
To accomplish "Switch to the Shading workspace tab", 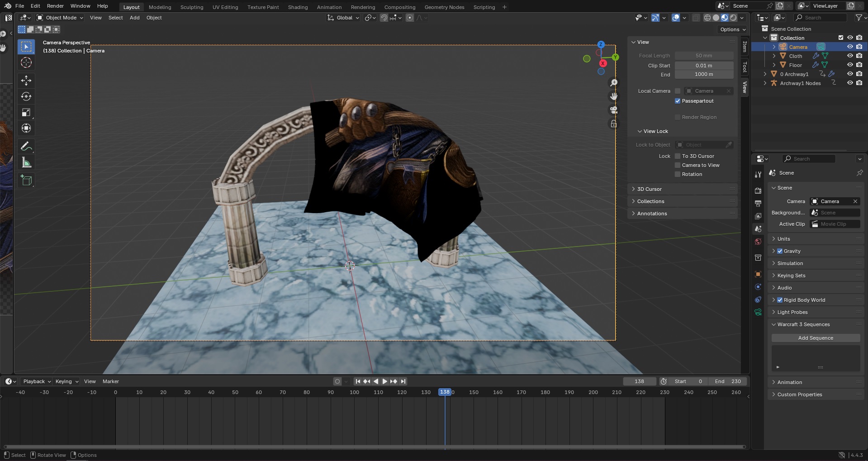I will click(298, 7).
